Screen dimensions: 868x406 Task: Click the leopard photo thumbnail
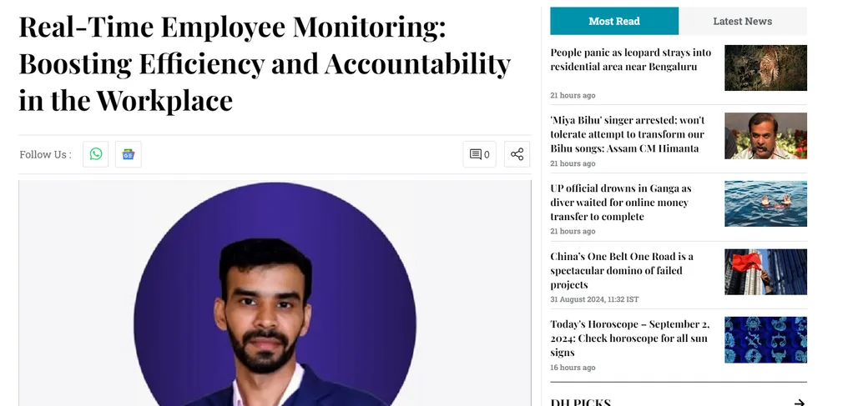[x=765, y=68]
